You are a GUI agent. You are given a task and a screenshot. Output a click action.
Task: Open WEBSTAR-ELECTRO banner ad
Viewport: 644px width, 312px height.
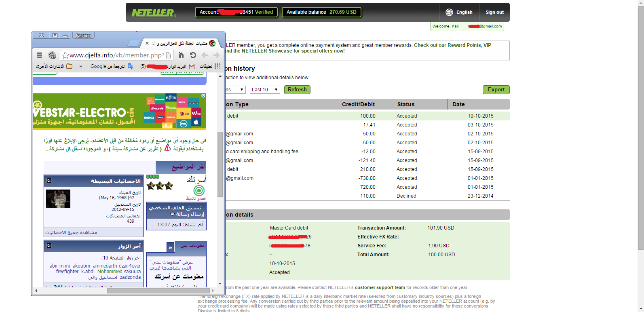pos(119,112)
